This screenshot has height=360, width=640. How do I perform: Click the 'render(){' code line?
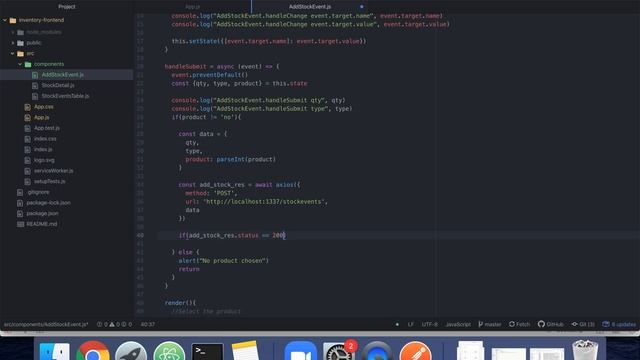[180, 303]
